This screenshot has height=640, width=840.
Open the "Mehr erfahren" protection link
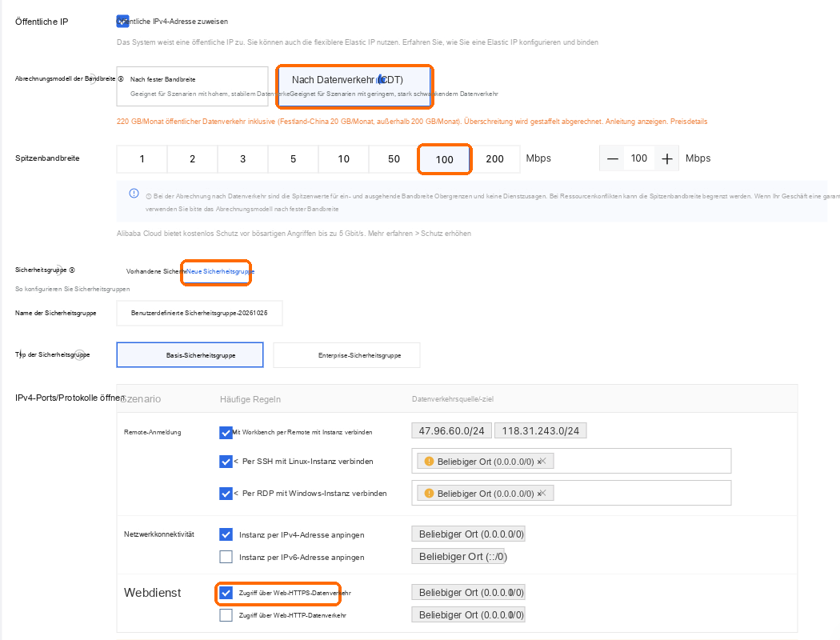click(390, 234)
